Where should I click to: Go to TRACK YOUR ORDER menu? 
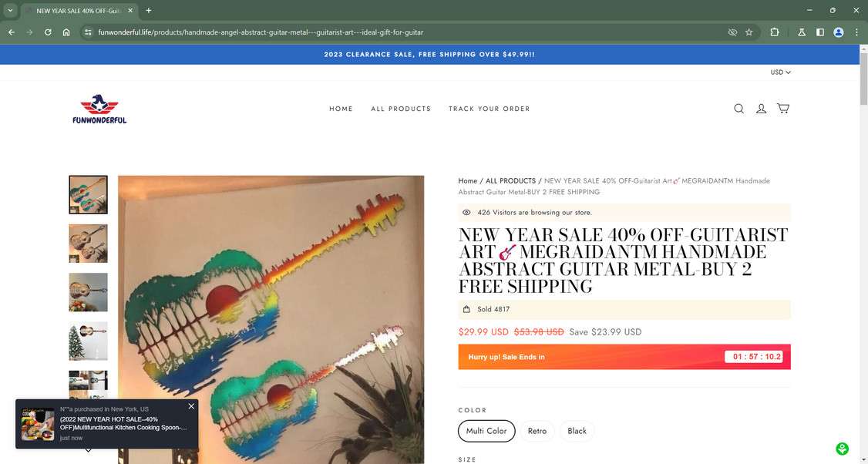tap(490, 109)
